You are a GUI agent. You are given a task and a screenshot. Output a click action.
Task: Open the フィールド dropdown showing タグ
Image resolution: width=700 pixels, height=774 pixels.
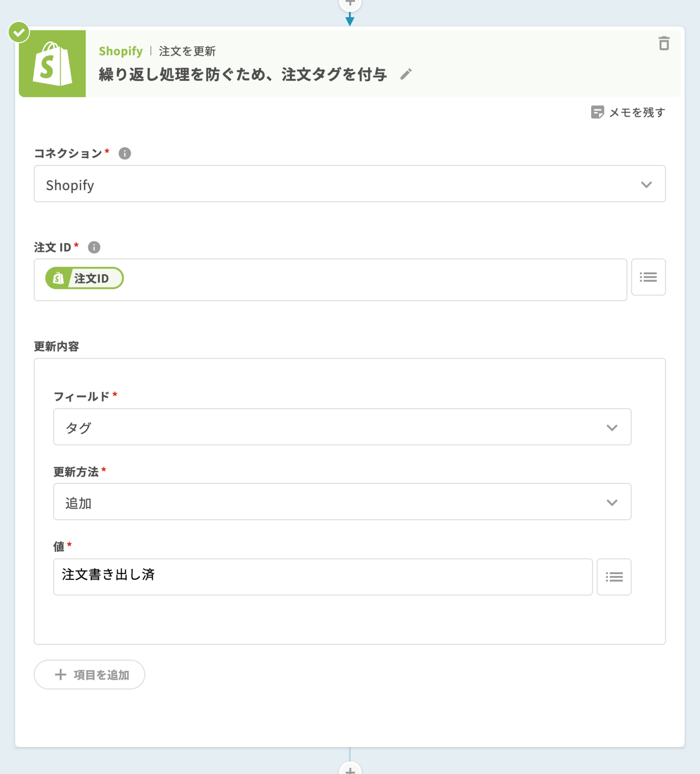click(x=342, y=427)
